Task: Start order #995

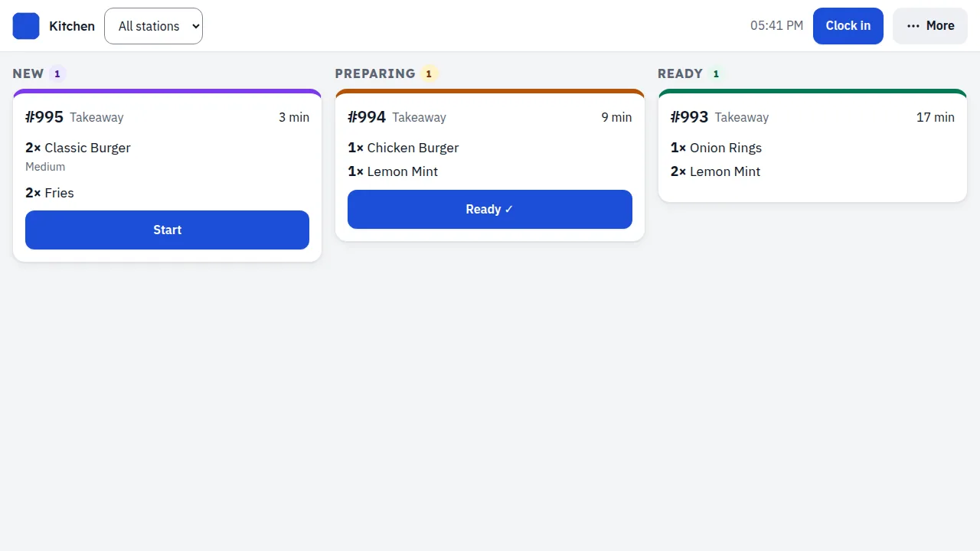Action: pos(167,230)
